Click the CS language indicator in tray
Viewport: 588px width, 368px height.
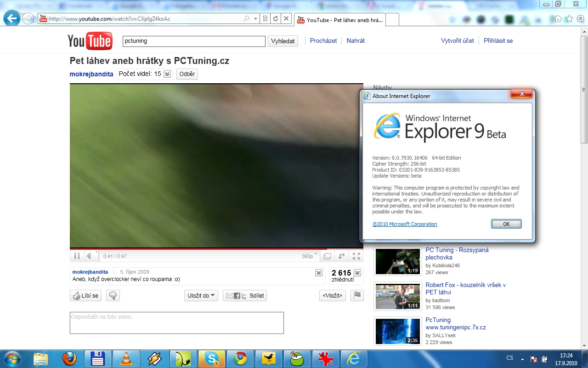509,358
